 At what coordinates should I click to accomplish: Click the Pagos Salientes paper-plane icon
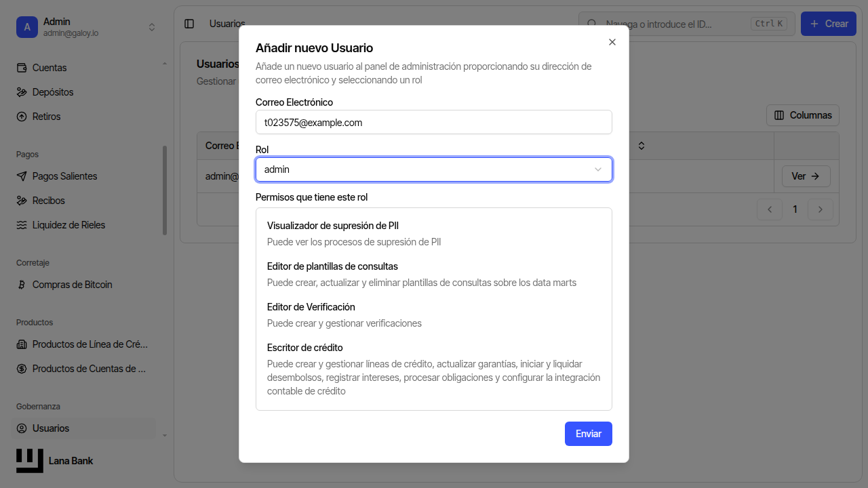(22, 176)
